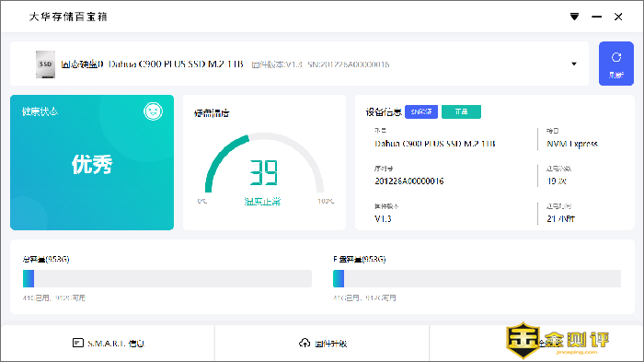Open the title bar triangle menu

coord(575,17)
